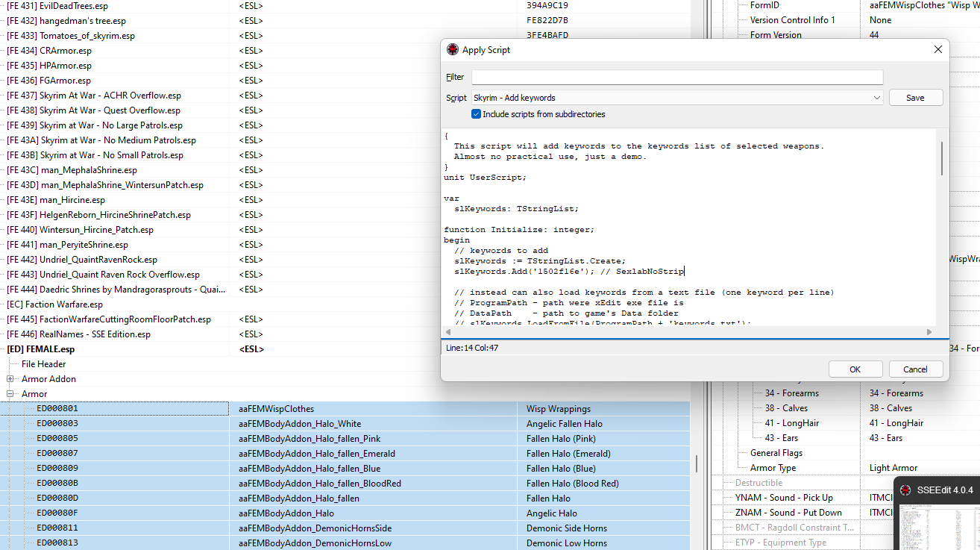Screen dimensions: 980x550
Task: Select the aaFEMBodyAddon_Halo_fallen_Pink record
Action: (345, 439)
